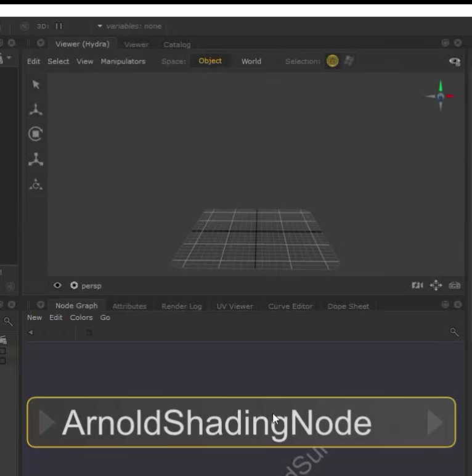Open the Manipulators menu
This screenshot has width=472, height=476.
(x=123, y=61)
